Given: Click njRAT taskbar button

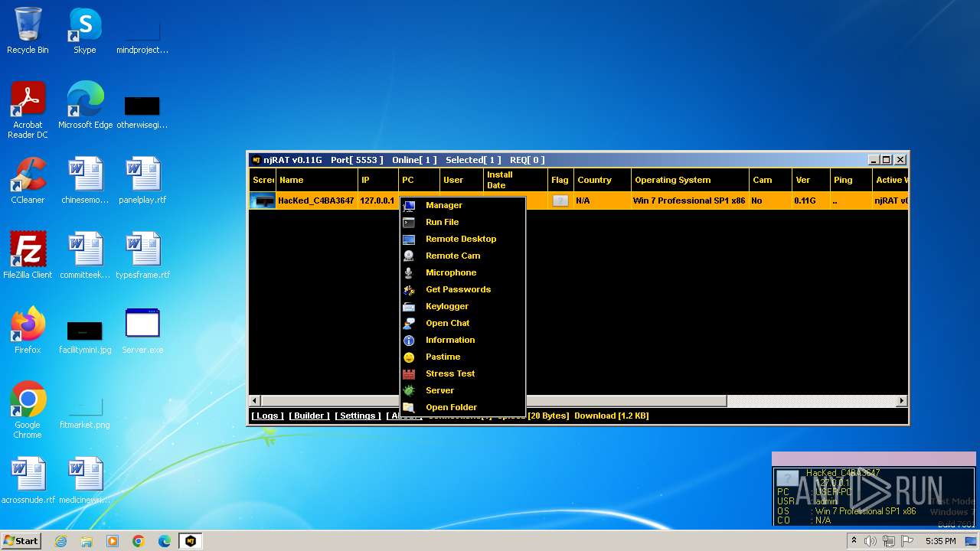Looking at the screenshot, I should click(190, 541).
